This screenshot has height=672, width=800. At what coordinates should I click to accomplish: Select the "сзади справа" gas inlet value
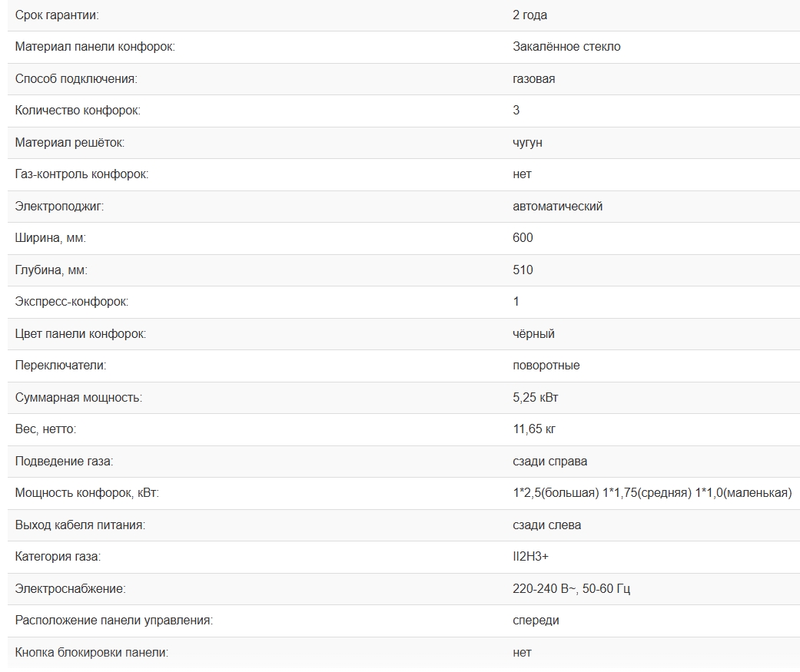(x=550, y=462)
